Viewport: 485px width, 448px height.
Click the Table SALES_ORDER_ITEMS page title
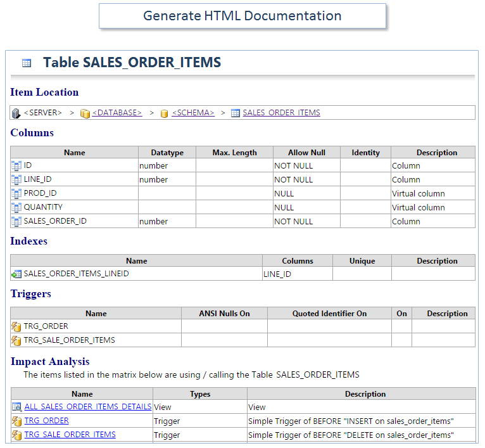[x=132, y=62]
